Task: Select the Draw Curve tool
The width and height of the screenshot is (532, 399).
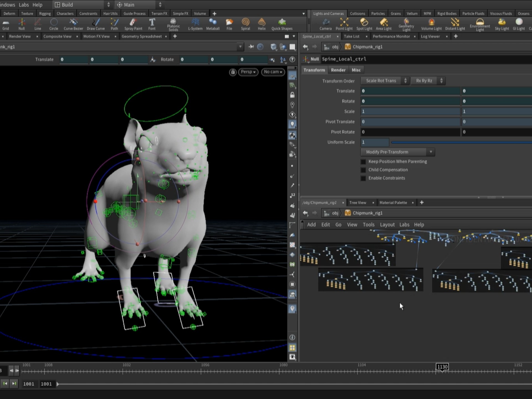Action: tap(96, 24)
